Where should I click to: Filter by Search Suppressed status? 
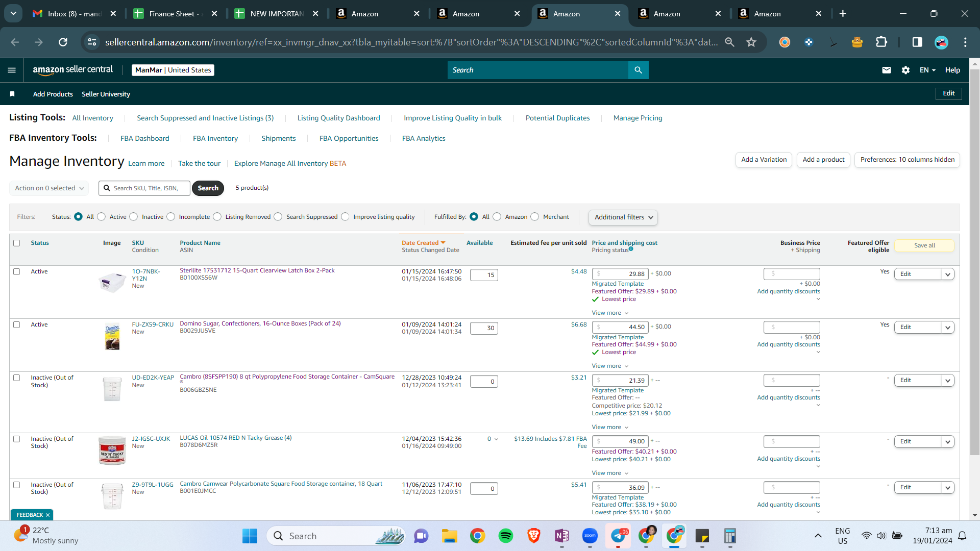(278, 217)
